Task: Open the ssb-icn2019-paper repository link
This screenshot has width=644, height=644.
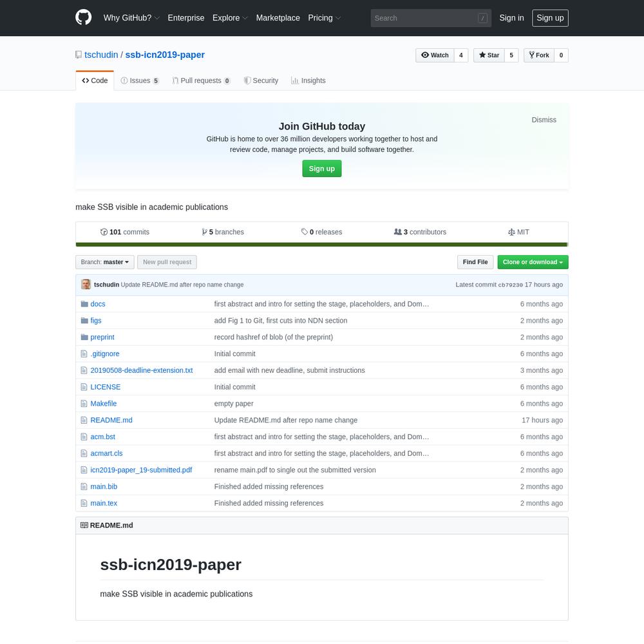Action: (x=165, y=55)
